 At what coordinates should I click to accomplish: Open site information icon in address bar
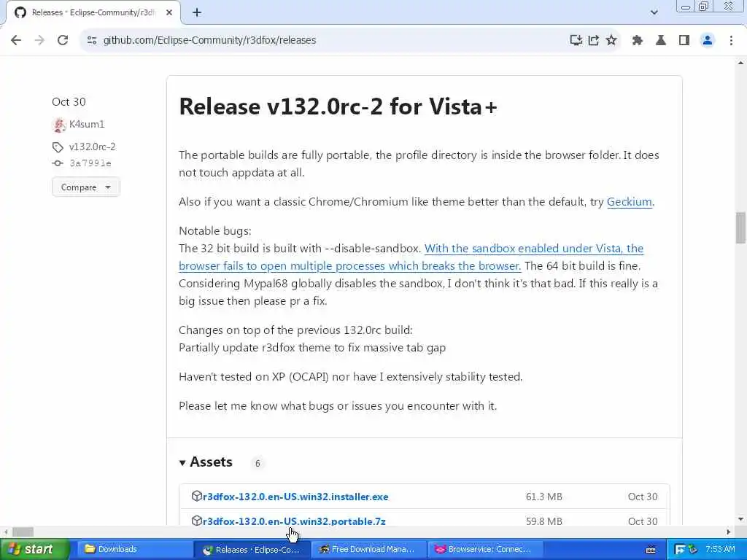(x=92, y=40)
